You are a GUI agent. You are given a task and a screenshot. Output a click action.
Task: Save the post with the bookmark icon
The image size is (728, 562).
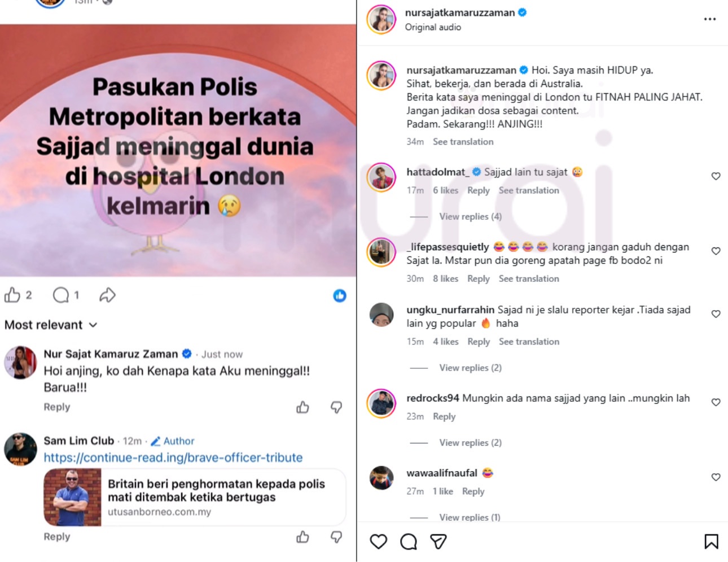(x=711, y=542)
